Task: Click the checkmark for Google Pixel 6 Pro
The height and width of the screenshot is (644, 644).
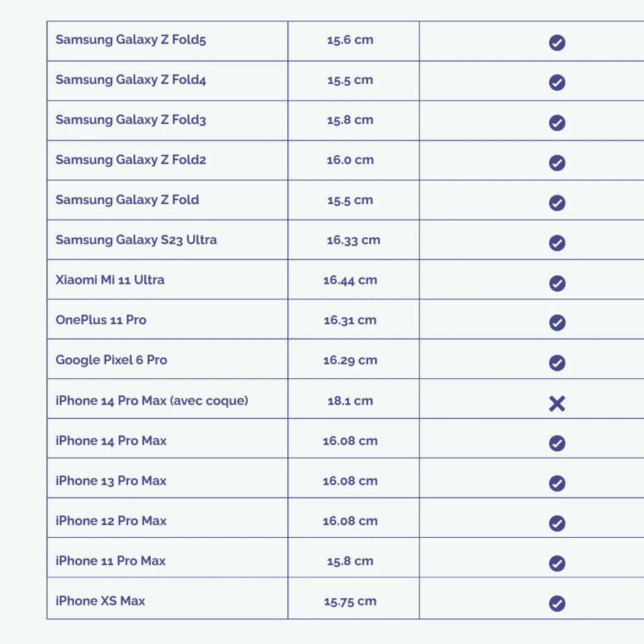Action: [557, 363]
